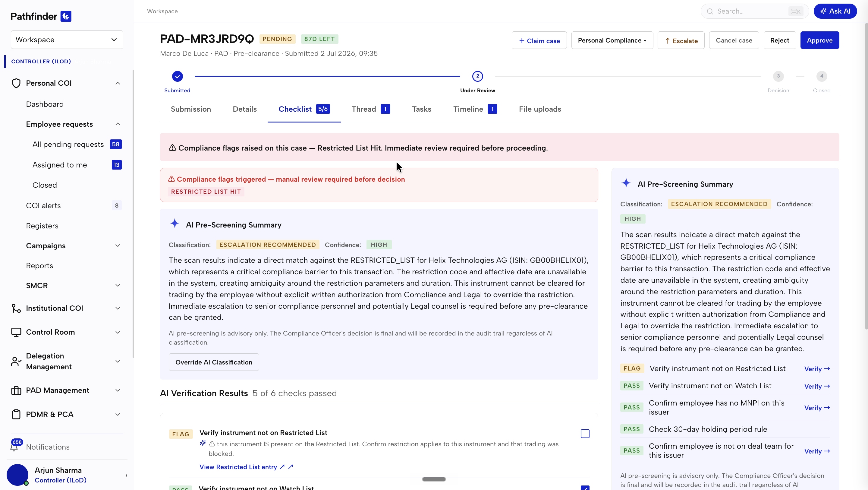Click the Override AI Classification button
This screenshot has height=490, width=868.
coord(214,362)
